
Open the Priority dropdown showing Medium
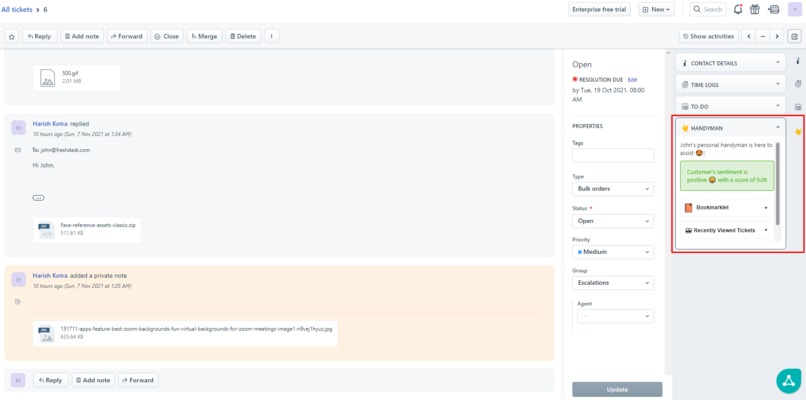pos(613,252)
